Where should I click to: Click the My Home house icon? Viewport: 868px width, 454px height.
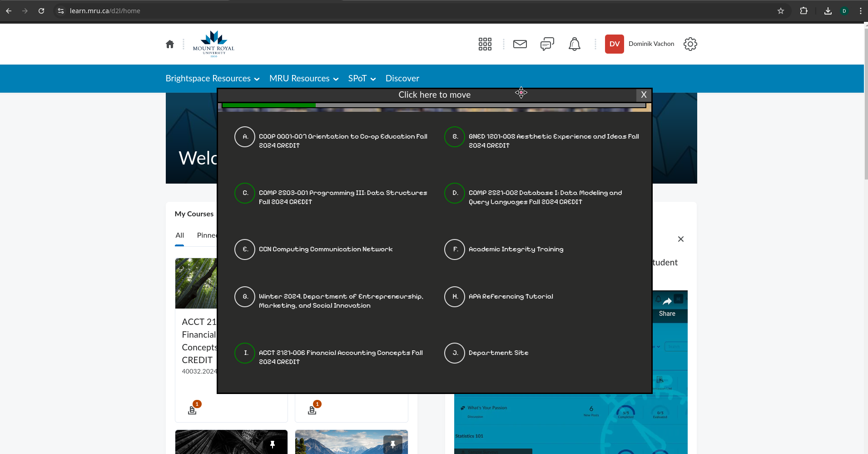[x=170, y=44]
